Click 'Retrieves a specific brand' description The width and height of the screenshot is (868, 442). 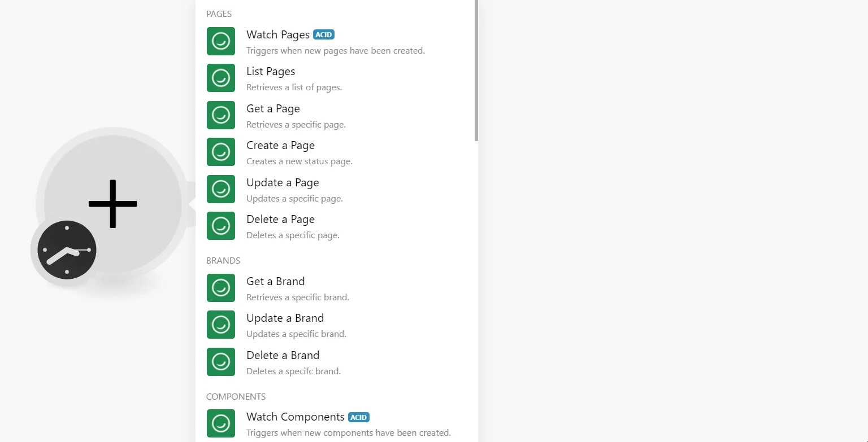pyautogui.click(x=297, y=297)
